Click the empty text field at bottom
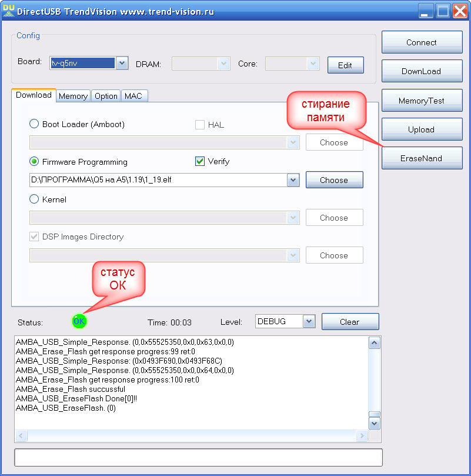Screen dimensions: 471x476 point(198,458)
